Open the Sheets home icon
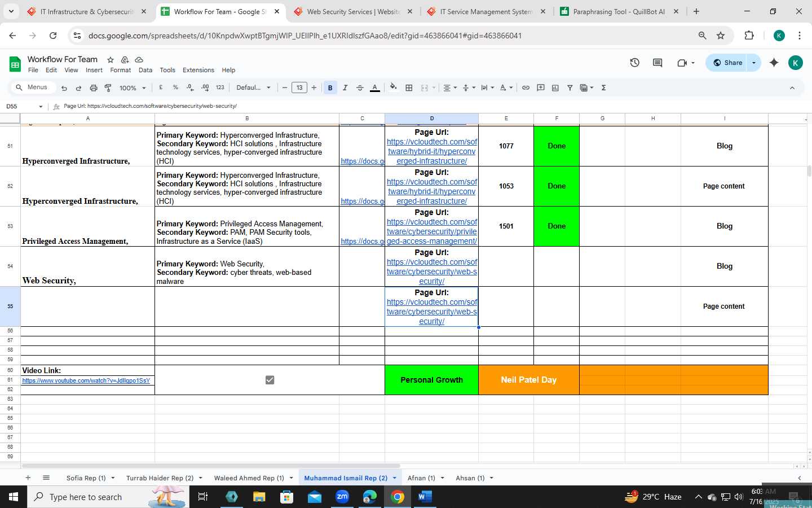The image size is (812, 508). pyautogui.click(x=15, y=64)
